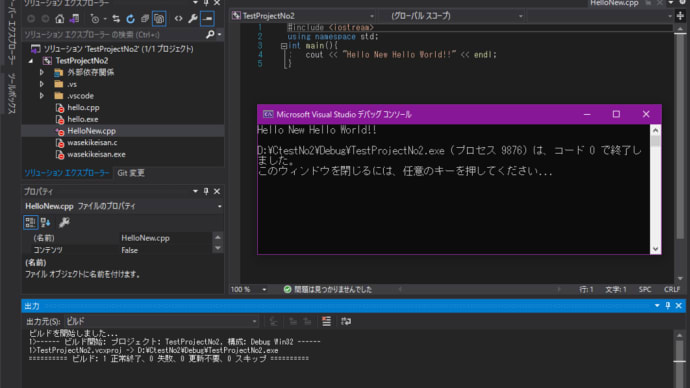The width and height of the screenshot is (690, 388).
Task: Toggle auto-hide pin on the Properties panel
Action: [206, 191]
